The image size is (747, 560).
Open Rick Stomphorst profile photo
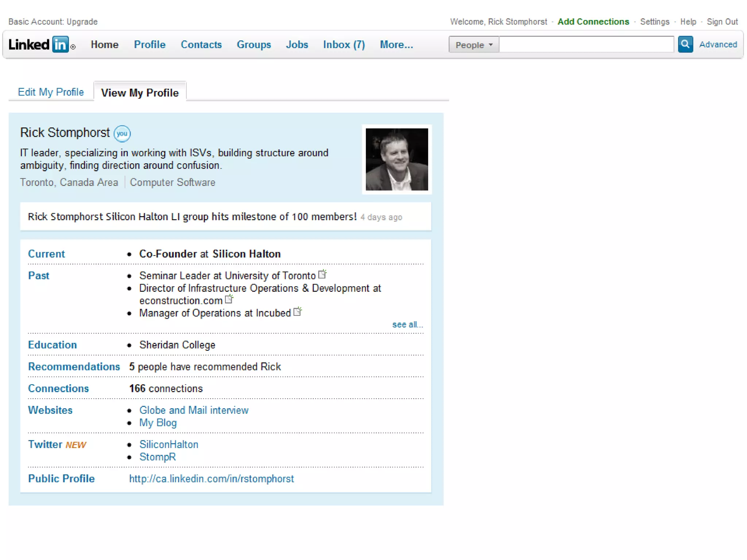point(396,159)
